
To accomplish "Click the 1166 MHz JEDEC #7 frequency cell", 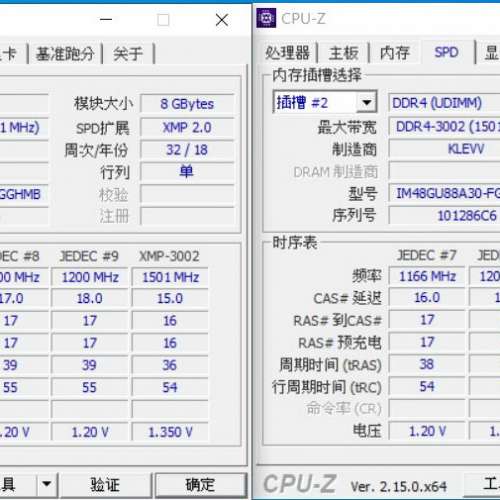I will coord(427,276).
